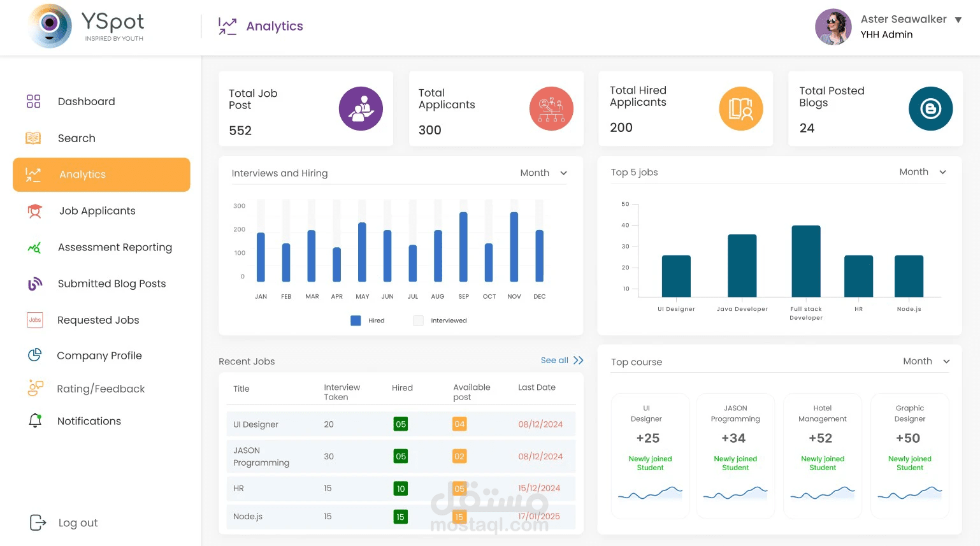This screenshot has width=980, height=546.
Task: Open Month dropdown in Interviews and Hiring
Action: tap(544, 173)
